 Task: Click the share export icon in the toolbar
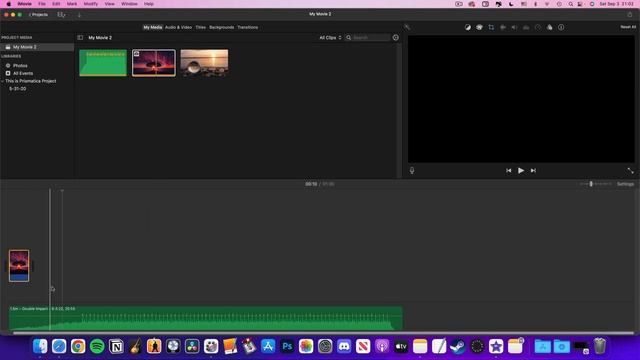(630, 14)
